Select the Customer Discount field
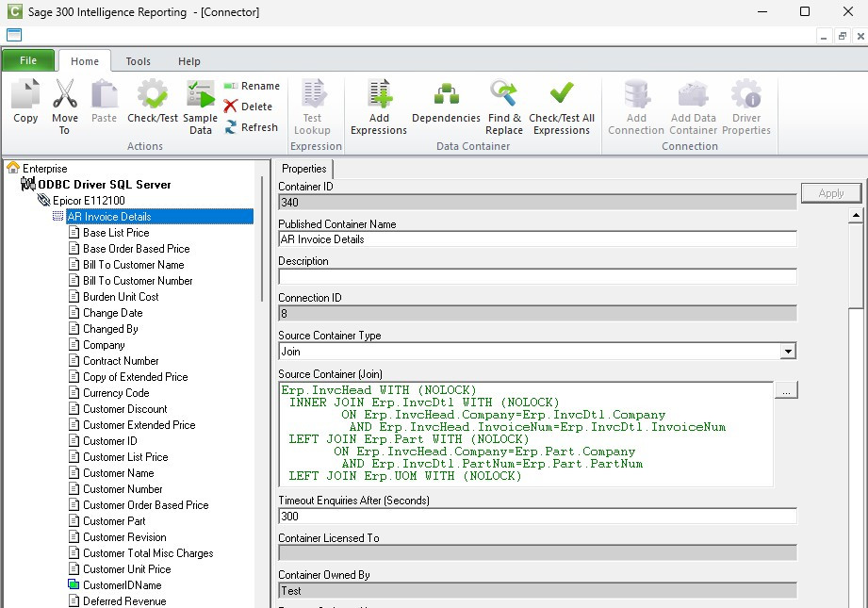This screenshot has height=608, width=868. coord(125,409)
